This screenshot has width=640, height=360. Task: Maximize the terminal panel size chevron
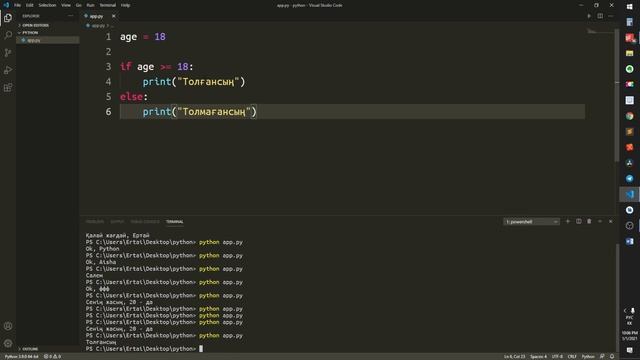click(600, 222)
